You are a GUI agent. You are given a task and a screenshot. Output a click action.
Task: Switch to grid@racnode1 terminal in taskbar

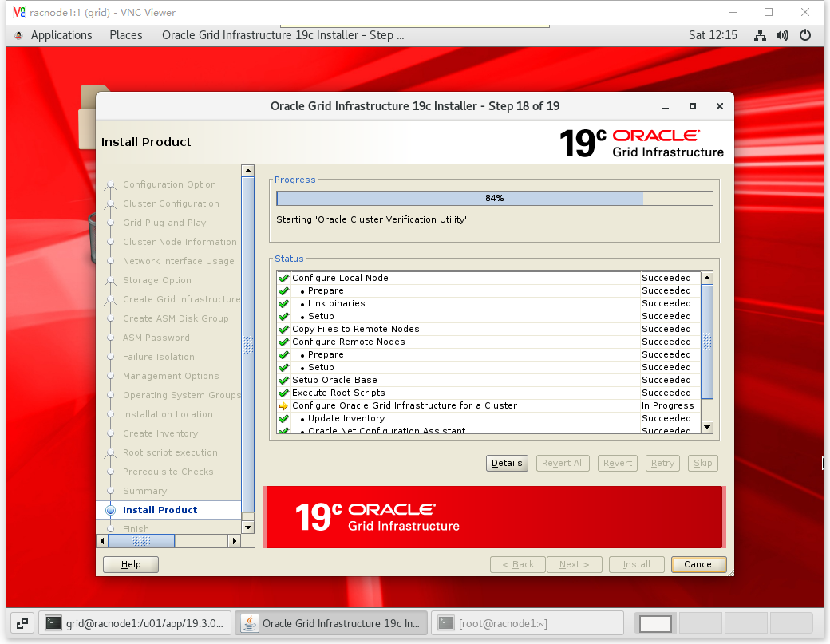(137, 623)
